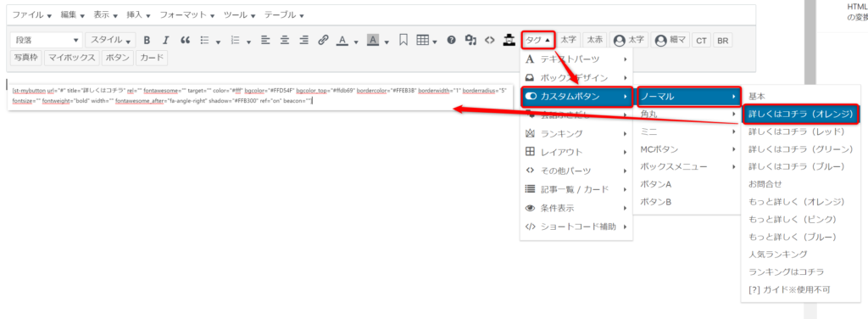Click the 写真枠 photo frame button

pos(25,58)
